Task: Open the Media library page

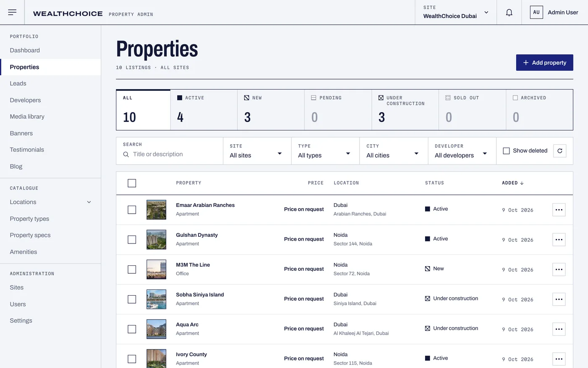Action: tap(50, 116)
